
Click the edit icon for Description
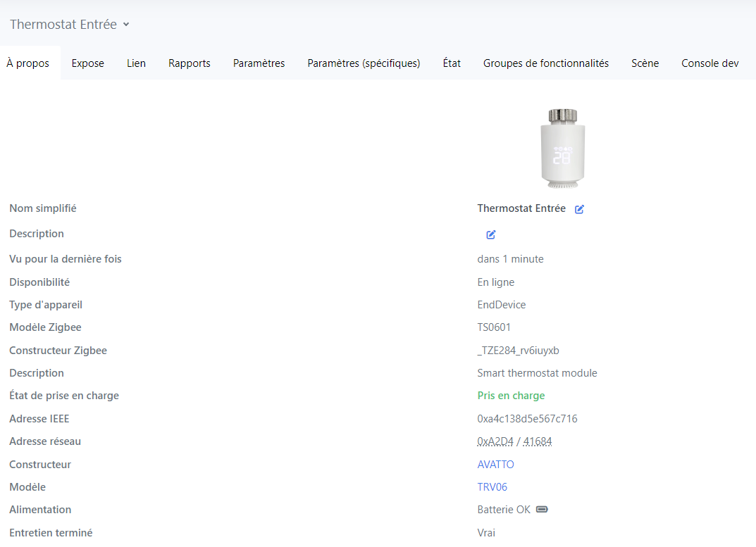coord(491,234)
